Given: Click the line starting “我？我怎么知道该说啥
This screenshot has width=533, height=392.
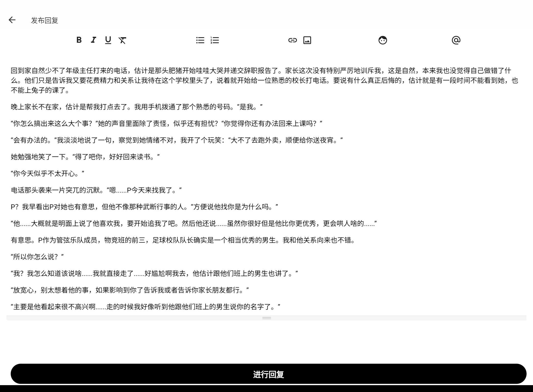Looking at the screenshot, I should pos(155,273).
